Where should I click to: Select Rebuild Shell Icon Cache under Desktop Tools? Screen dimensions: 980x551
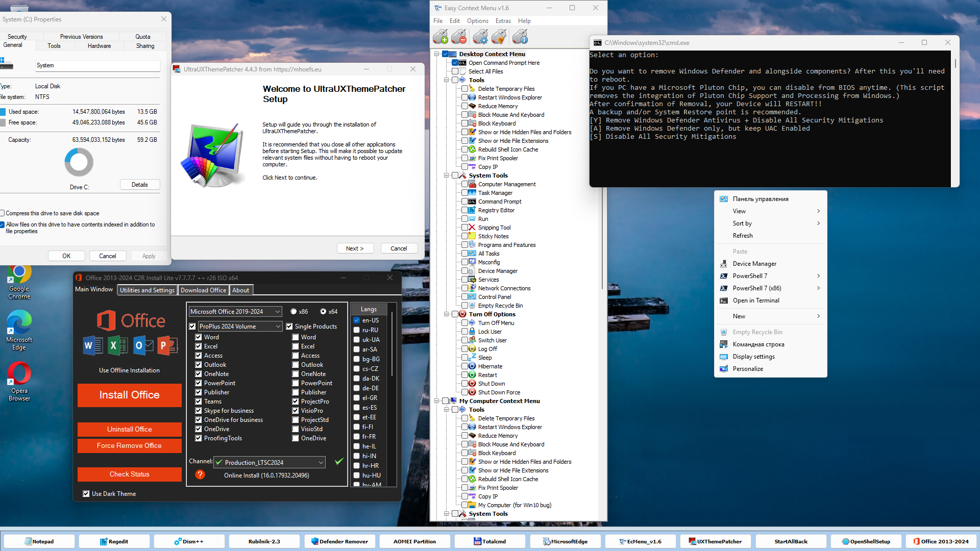tap(508, 149)
